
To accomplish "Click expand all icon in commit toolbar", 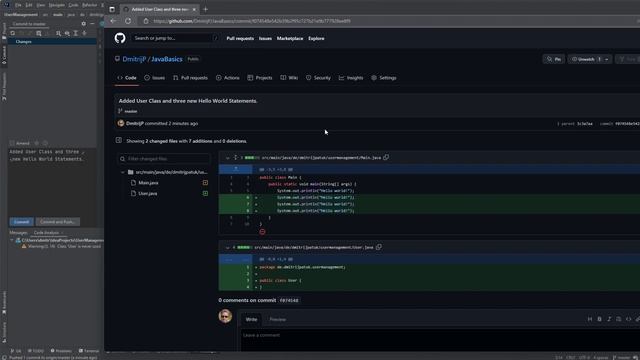I will click(76, 33).
